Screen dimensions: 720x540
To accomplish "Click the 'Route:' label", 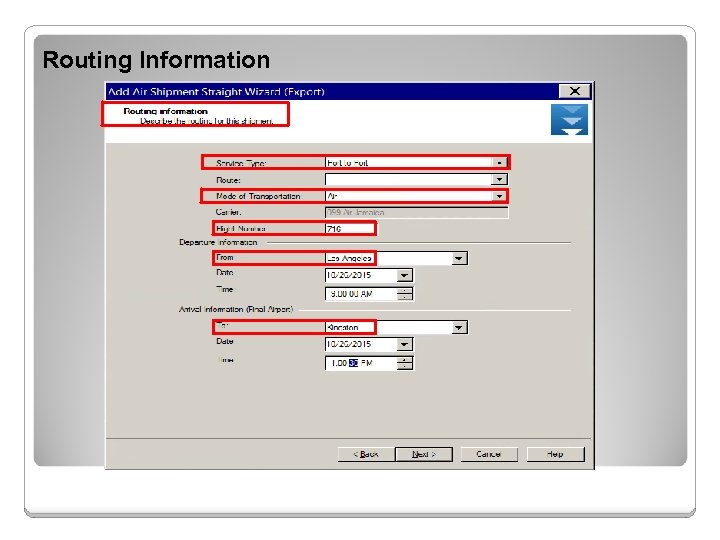I will pos(228,180).
